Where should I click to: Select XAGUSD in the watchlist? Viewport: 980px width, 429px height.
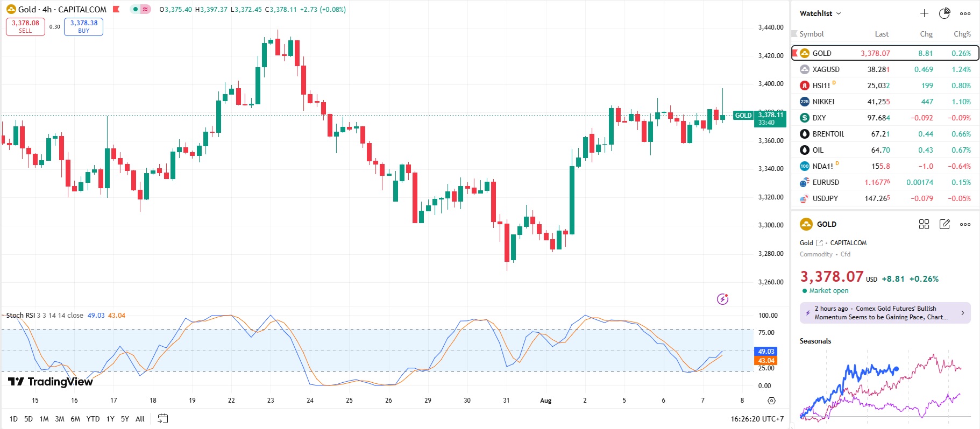826,69
